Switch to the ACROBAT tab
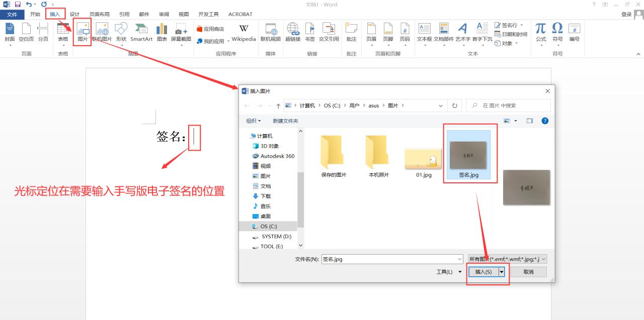Screen dimensions: 644x320 [240, 14]
